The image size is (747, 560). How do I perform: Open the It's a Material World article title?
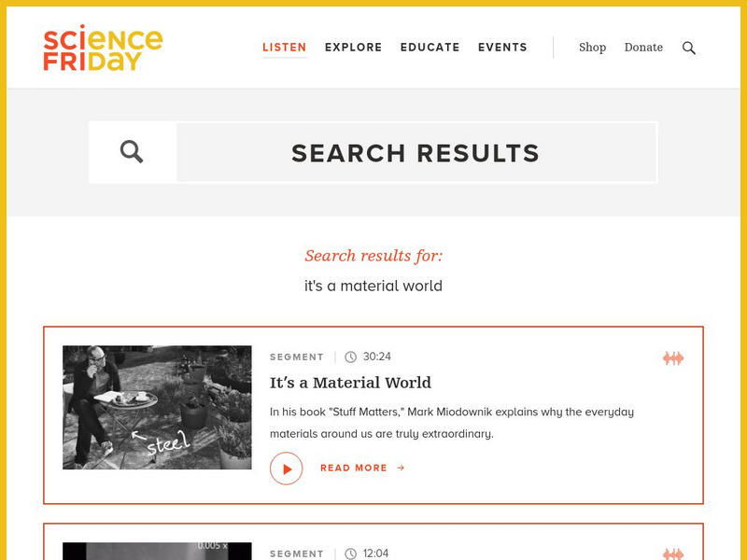coord(350,383)
